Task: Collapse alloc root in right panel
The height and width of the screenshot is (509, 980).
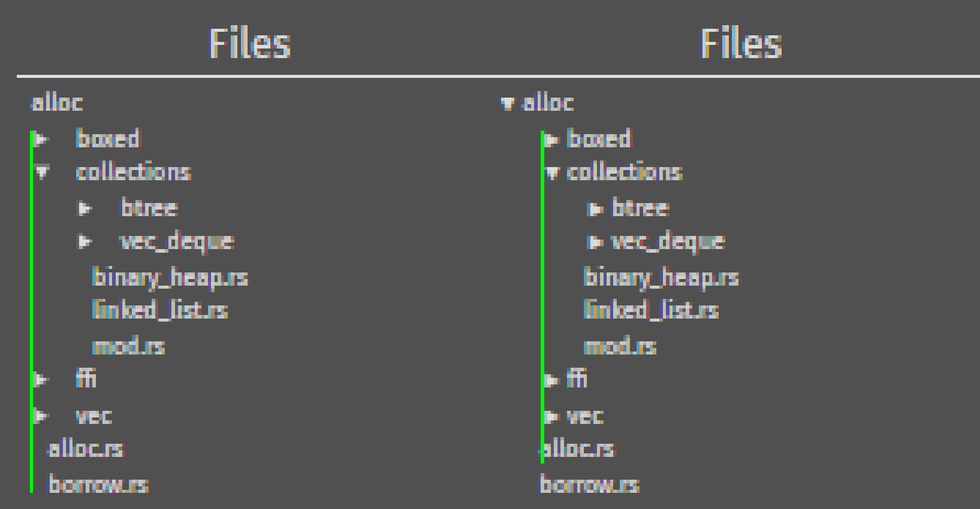Action: tap(508, 104)
